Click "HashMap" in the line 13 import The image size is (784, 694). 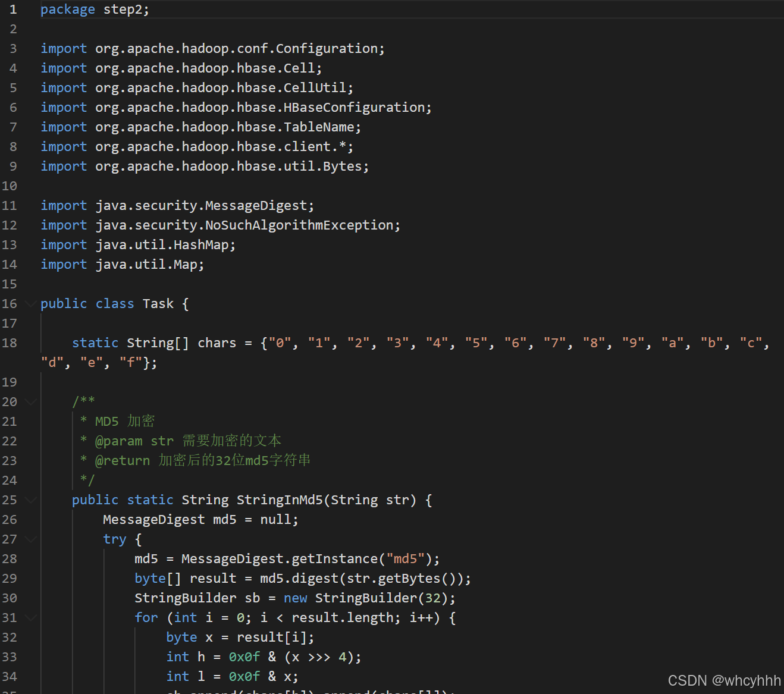tap(201, 245)
